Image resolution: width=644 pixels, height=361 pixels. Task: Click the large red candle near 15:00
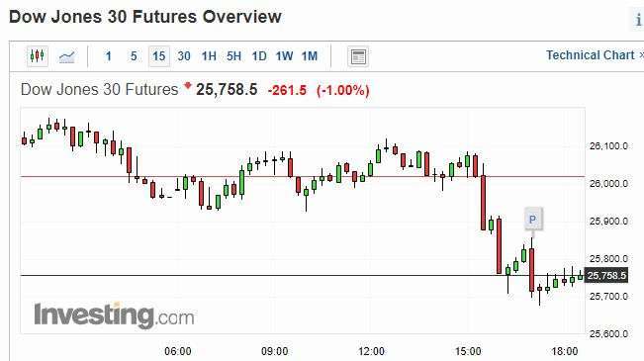(x=484, y=203)
